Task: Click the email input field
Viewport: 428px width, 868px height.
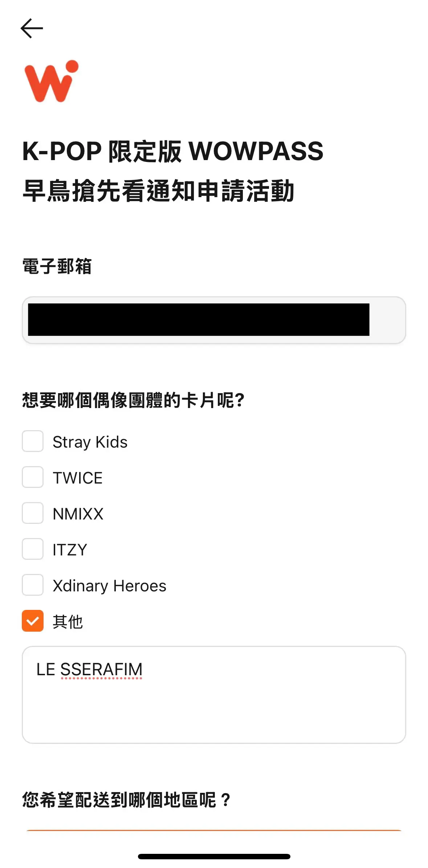Action: [x=214, y=320]
